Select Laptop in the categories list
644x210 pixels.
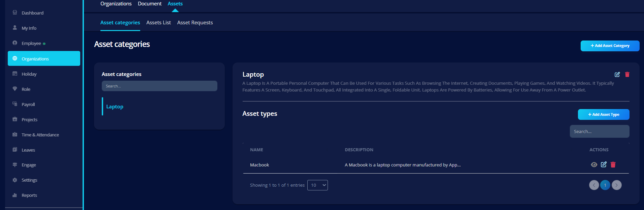pos(115,107)
